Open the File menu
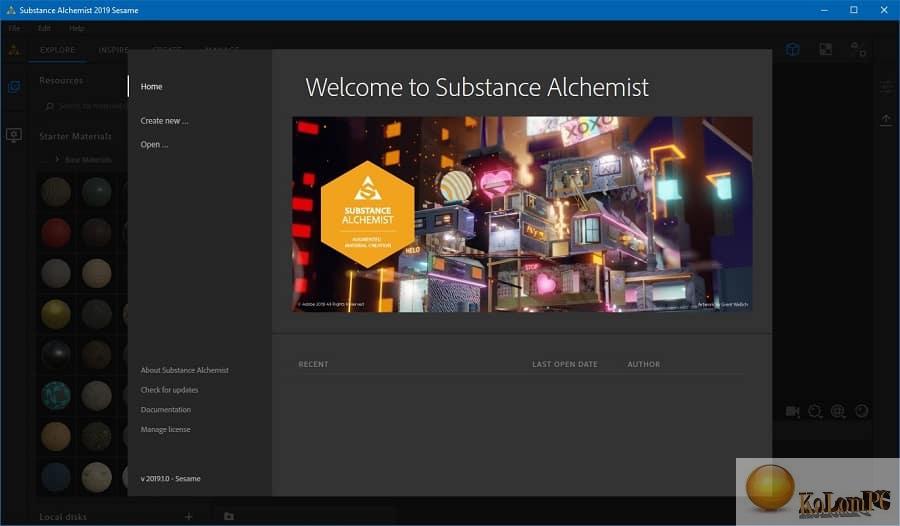The image size is (900, 526). click(x=14, y=28)
